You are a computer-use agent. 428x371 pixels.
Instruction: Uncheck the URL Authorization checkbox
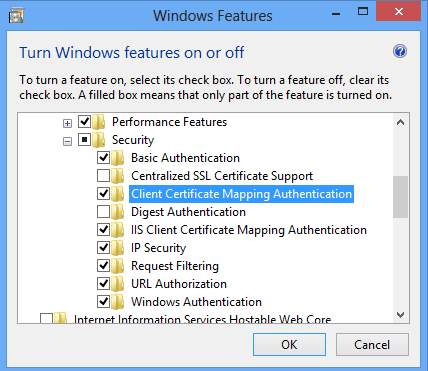103,284
